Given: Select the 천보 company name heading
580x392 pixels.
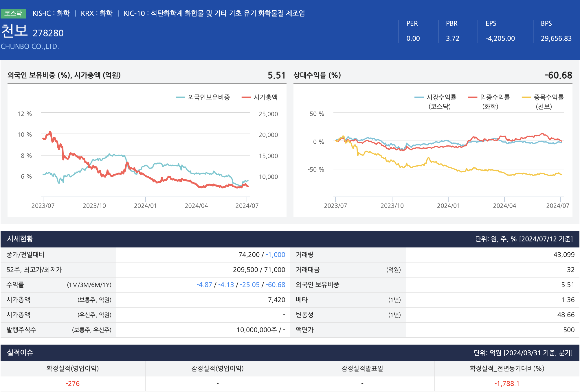Looking at the screenshot, I should coord(14,31).
